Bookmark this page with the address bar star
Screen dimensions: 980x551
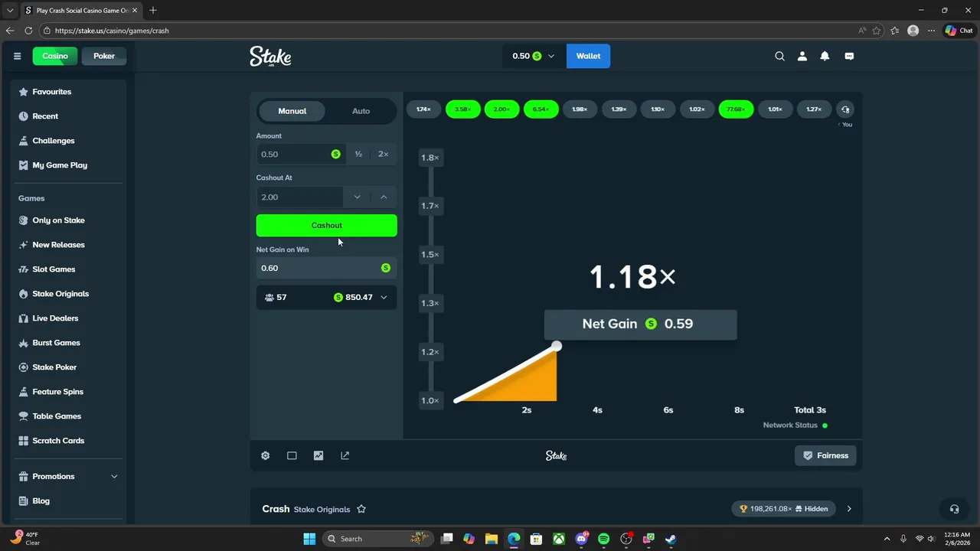(x=877, y=31)
